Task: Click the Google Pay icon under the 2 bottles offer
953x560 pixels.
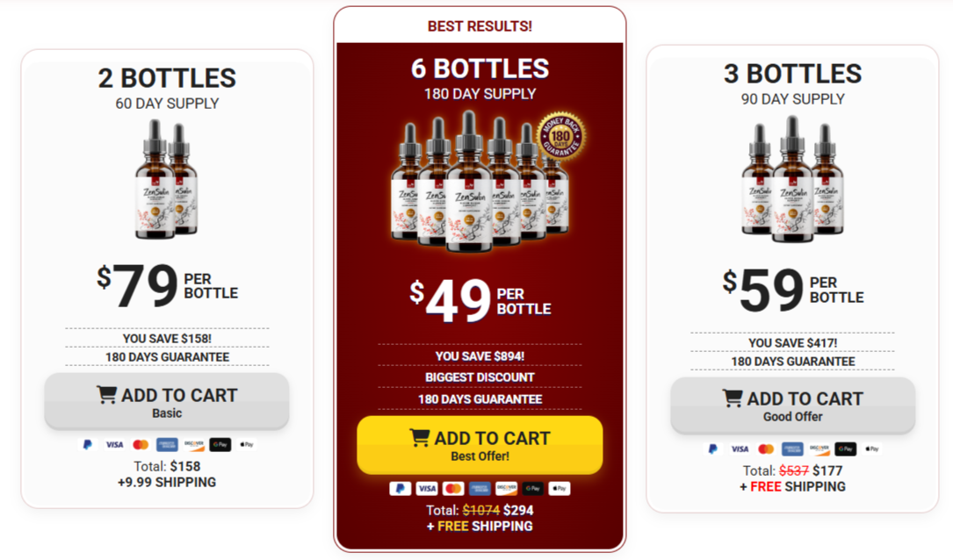Action: [220, 445]
